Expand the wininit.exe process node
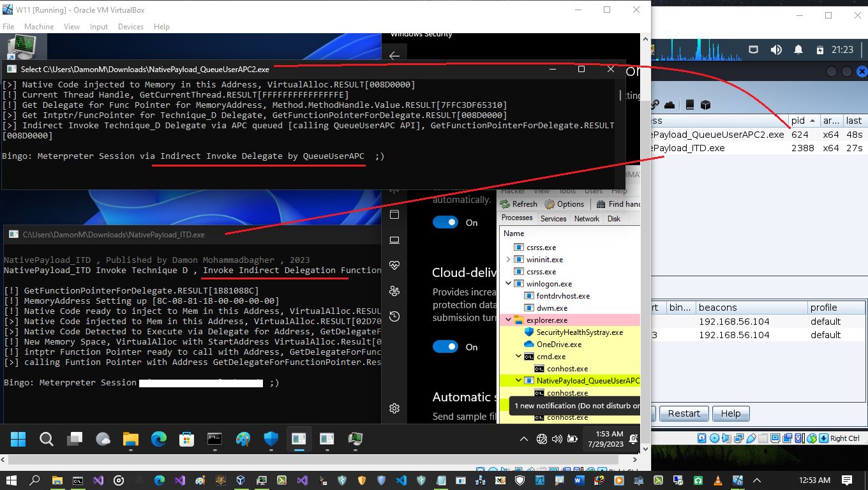The image size is (868, 490). pos(509,260)
